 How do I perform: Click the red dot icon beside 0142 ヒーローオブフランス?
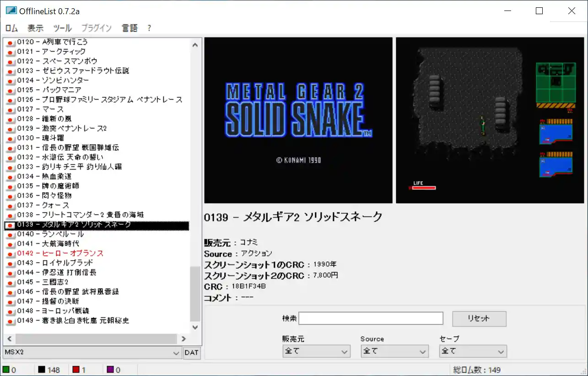[10, 253]
